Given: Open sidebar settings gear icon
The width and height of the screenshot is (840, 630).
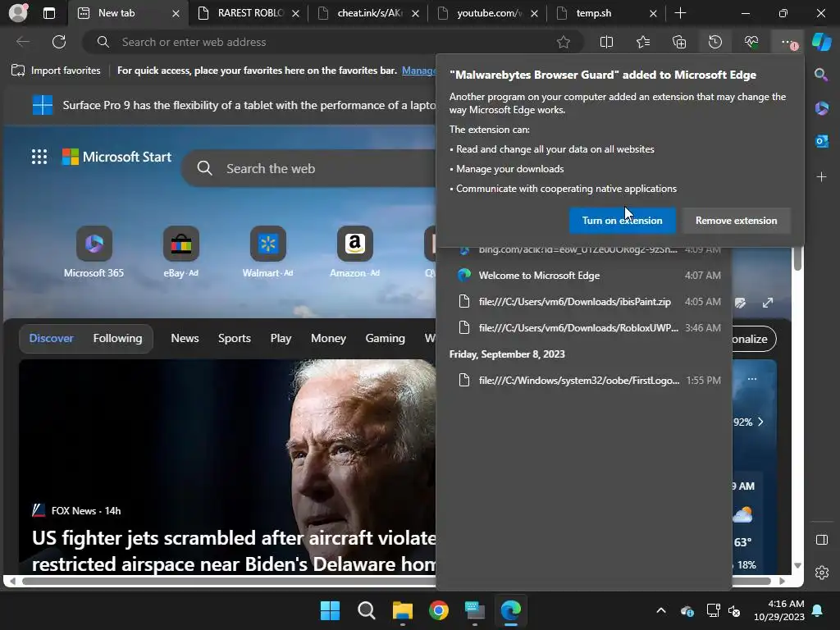Looking at the screenshot, I should click(x=822, y=573).
